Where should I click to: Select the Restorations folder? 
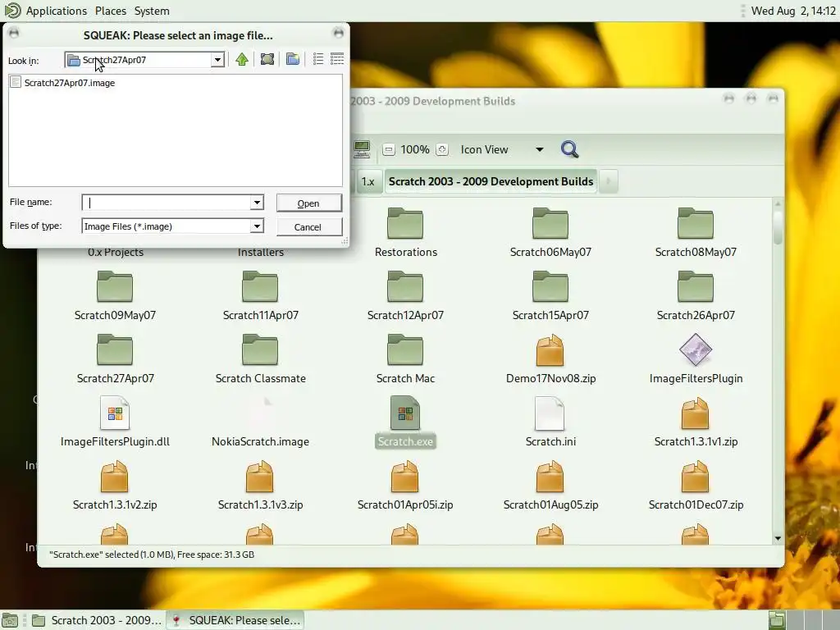click(405, 232)
